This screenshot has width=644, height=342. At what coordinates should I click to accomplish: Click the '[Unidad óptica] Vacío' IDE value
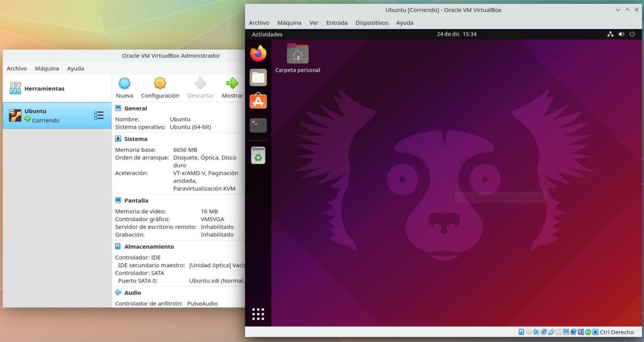click(217, 266)
